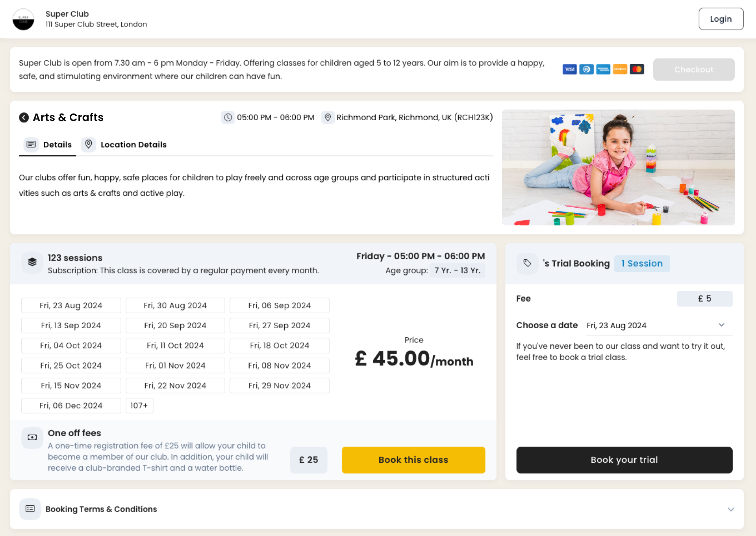Image resolution: width=756 pixels, height=536 pixels.
Task: Click the location pin next to Richmond Park
Action: [328, 117]
